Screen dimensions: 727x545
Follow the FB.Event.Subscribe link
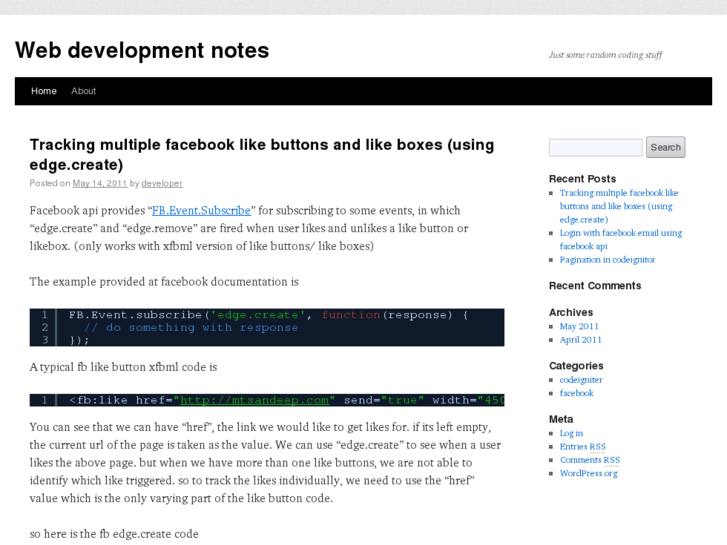tap(201, 211)
